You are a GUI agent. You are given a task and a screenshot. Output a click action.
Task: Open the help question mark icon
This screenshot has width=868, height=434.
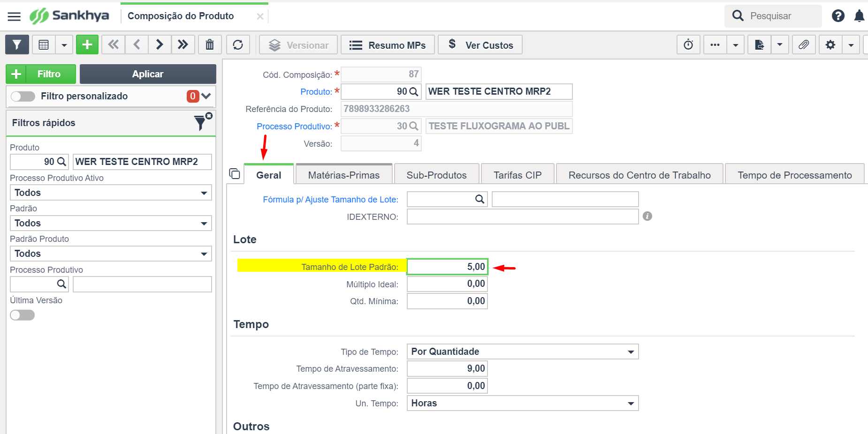point(838,16)
